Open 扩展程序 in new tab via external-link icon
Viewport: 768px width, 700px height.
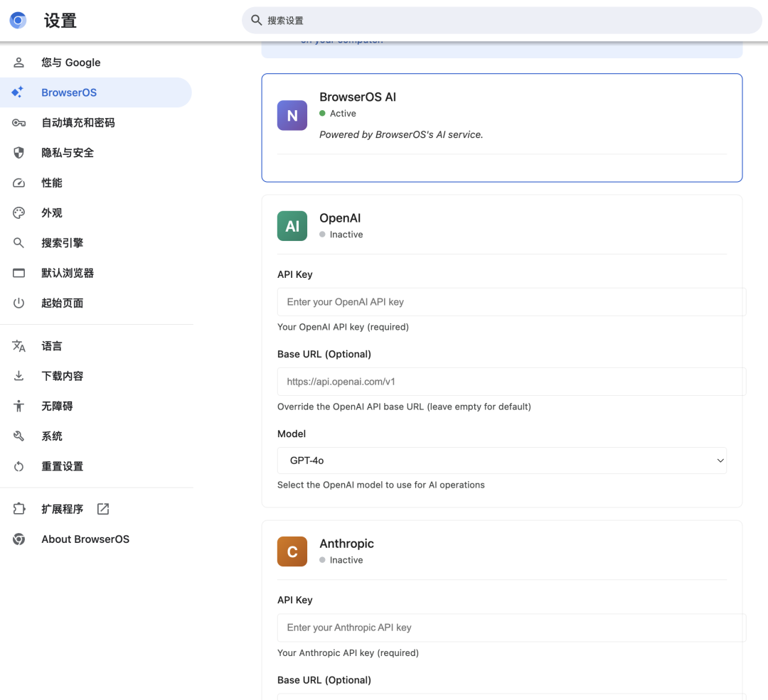click(102, 509)
